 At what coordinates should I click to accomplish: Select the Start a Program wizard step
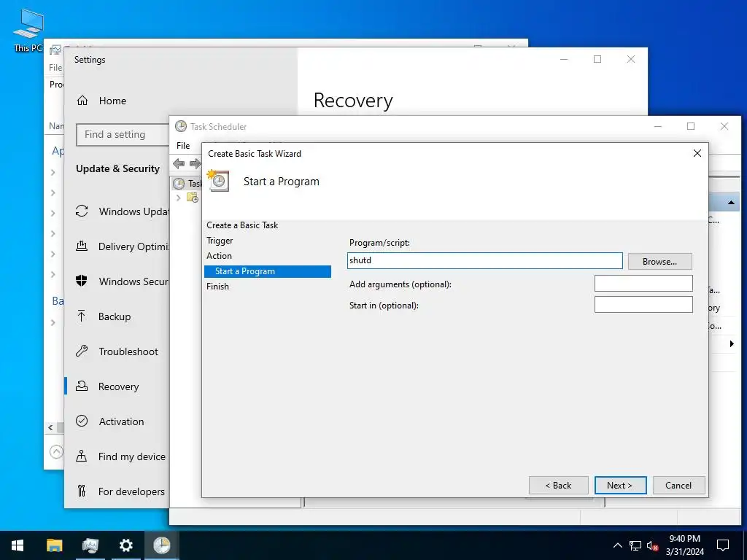tap(267, 271)
